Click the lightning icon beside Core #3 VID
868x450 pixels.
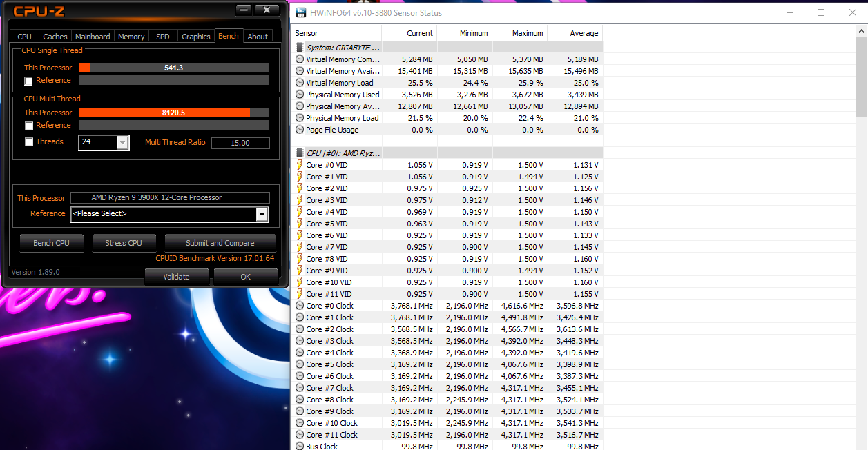point(300,200)
